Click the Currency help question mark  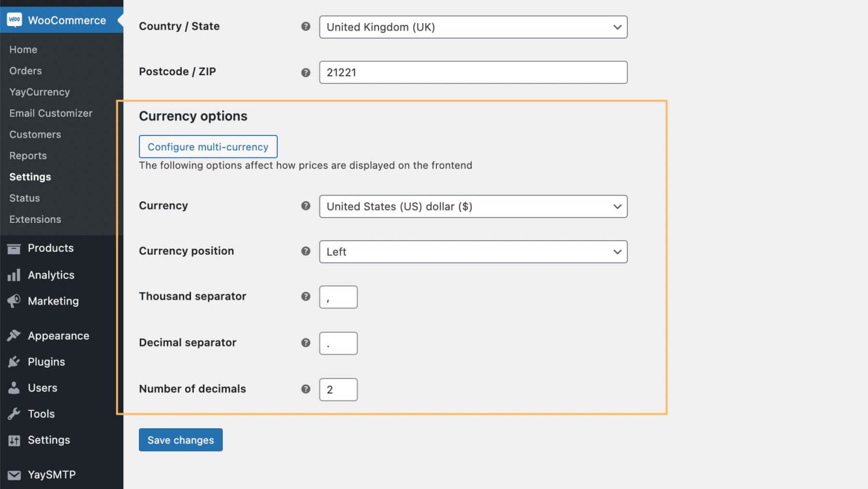[x=306, y=205]
